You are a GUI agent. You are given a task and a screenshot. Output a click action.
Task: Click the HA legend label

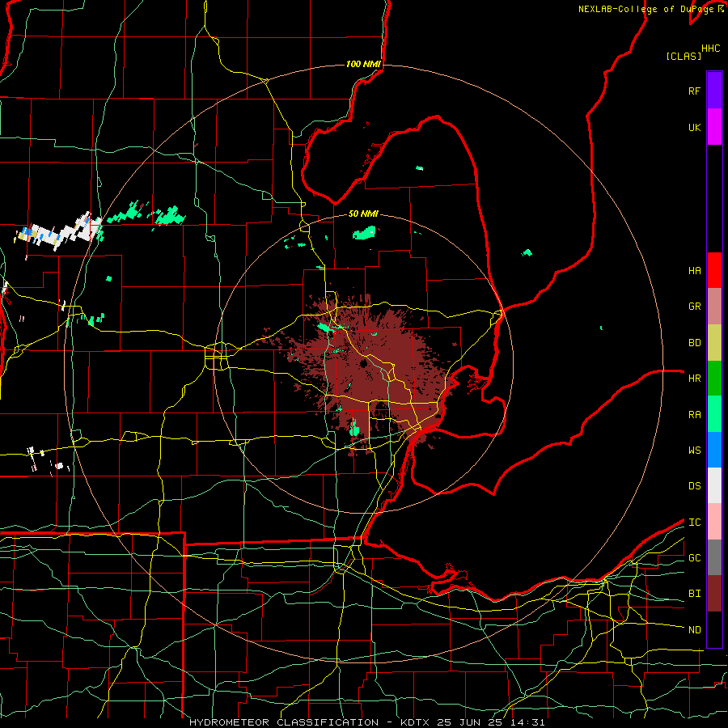point(694,271)
